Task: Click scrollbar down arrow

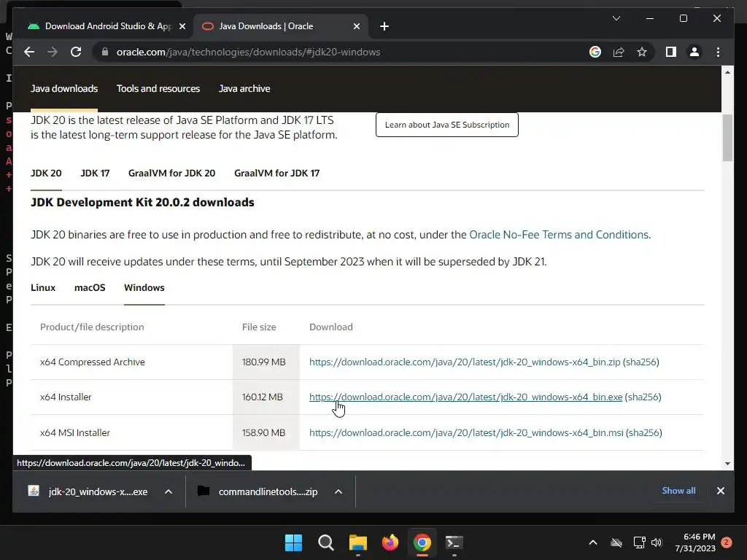Action: (727, 463)
